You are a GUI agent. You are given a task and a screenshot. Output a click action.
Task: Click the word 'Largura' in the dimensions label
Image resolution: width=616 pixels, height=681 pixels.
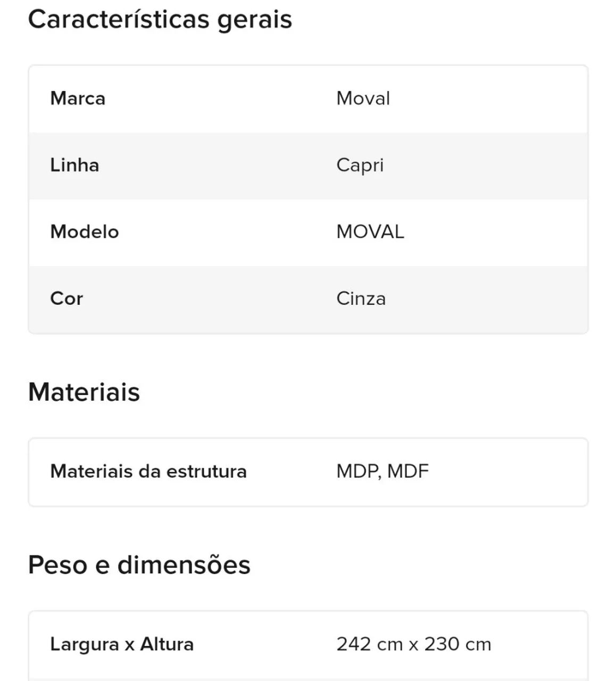[x=85, y=644]
